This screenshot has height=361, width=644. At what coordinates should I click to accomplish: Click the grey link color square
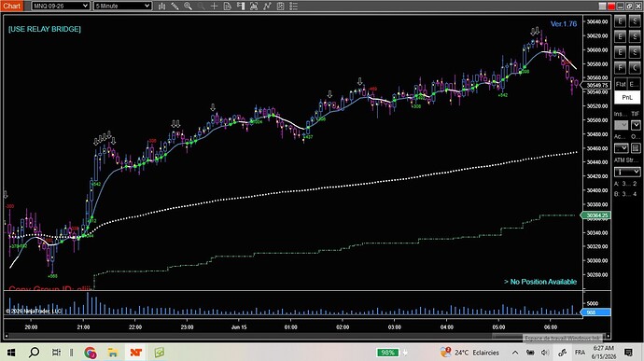[x=602, y=6]
